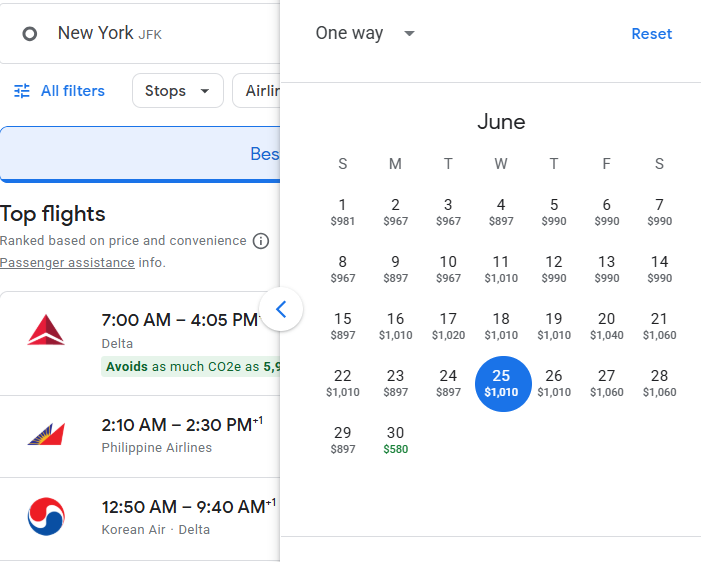Open the Passenger assistance link
Viewport: 701px width, 562px height.
pos(67,262)
